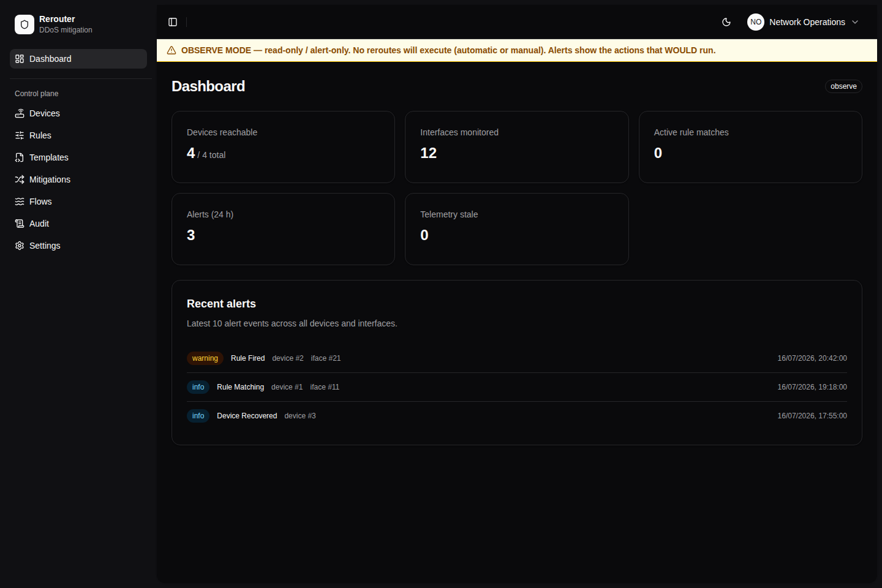
Task: Open the Audit log
Action: click(x=78, y=224)
